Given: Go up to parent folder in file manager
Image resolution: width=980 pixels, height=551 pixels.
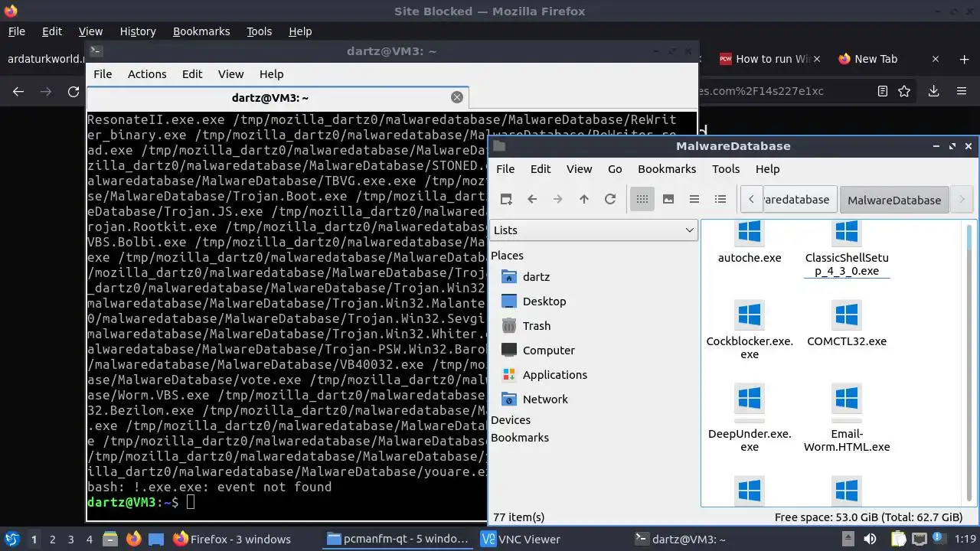Looking at the screenshot, I should 584,199.
